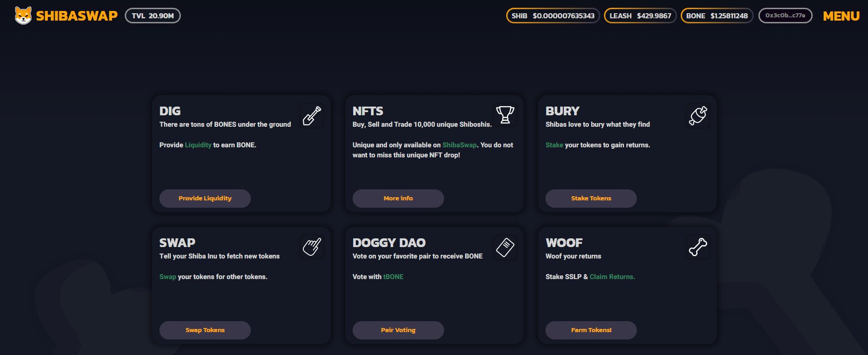Click the More info button
This screenshot has height=355, width=868.
click(x=398, y=199)
